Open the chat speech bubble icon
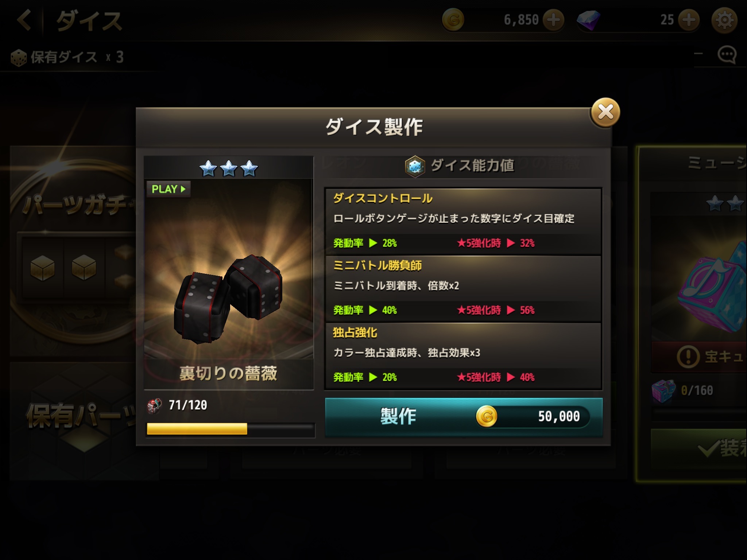Viewport: 747px width, 560px height. (x=727, y=55)
